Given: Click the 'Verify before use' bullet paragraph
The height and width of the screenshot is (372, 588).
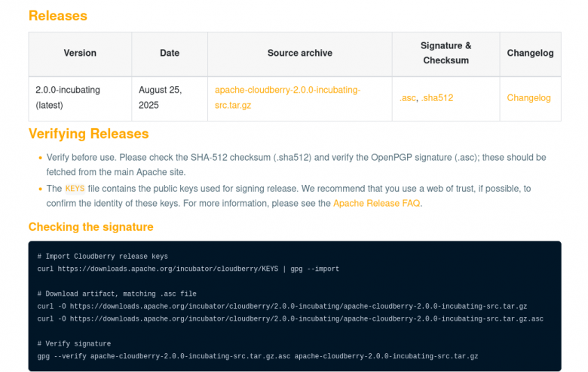Looking at the screenshot, I should 296,164.
